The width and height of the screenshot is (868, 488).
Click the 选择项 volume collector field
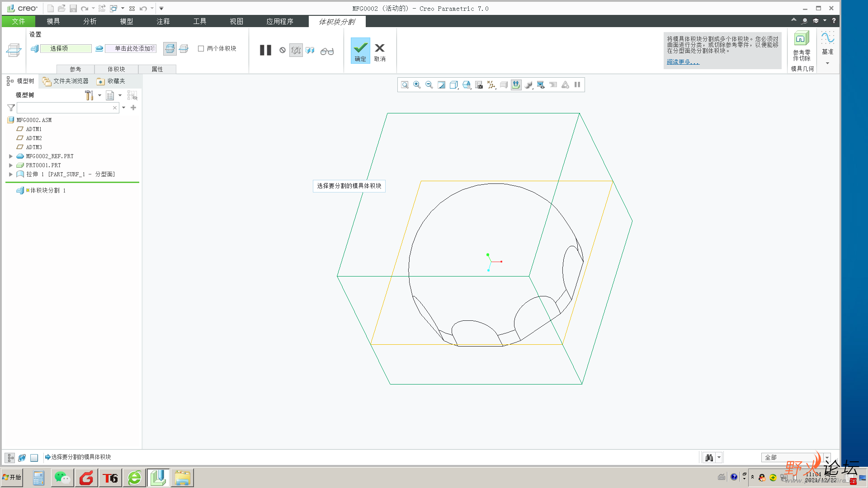click(x=66, y=48)
